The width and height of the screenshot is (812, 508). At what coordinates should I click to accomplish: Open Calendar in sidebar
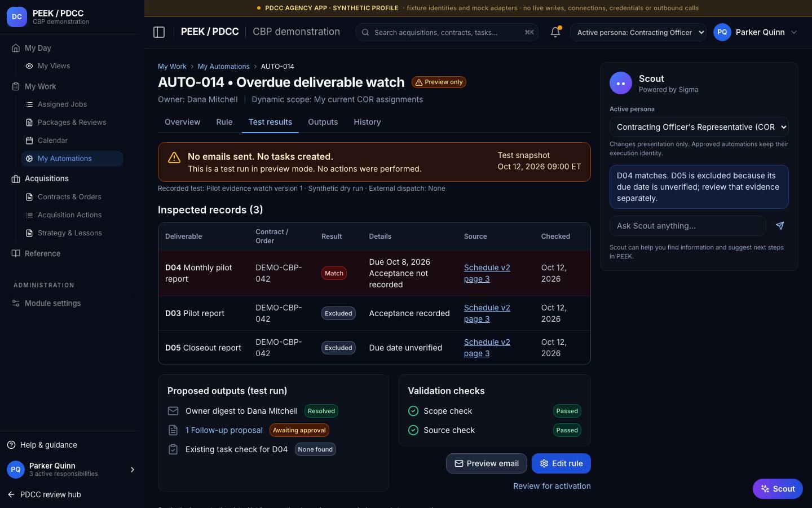tap(72, 141)
